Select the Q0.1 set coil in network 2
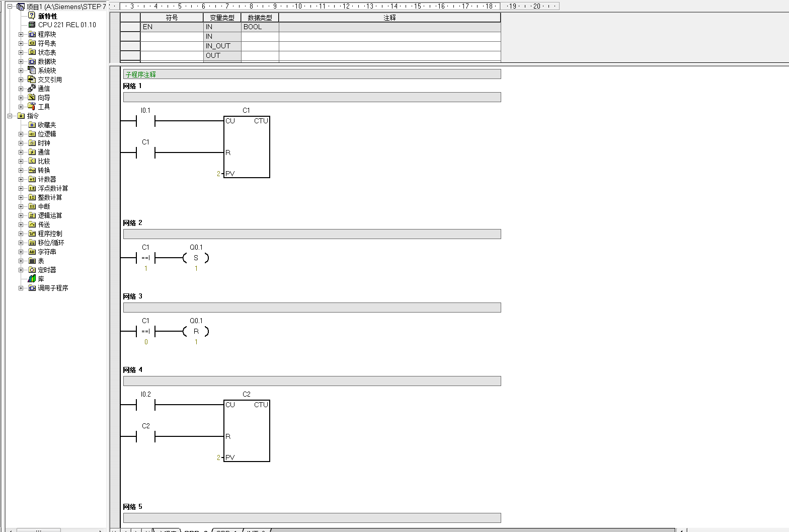The height and width of the screenshot is (532, 789). tap(196, 258)
